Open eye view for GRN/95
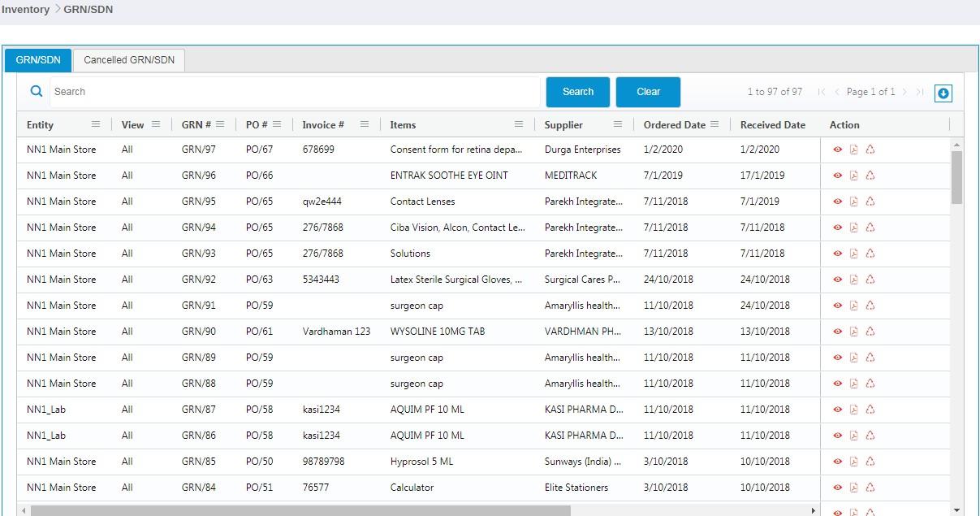Viewport: 980px width, 516px height. click(838, 202)
